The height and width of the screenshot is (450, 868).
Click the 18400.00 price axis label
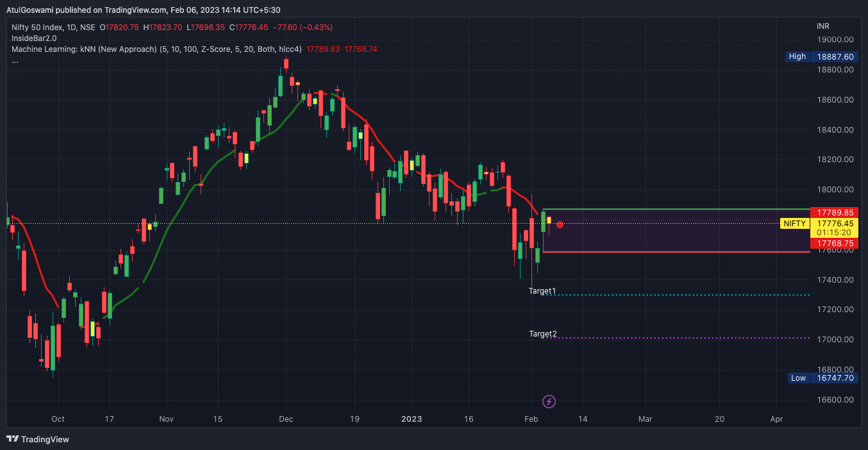(835, 130)
